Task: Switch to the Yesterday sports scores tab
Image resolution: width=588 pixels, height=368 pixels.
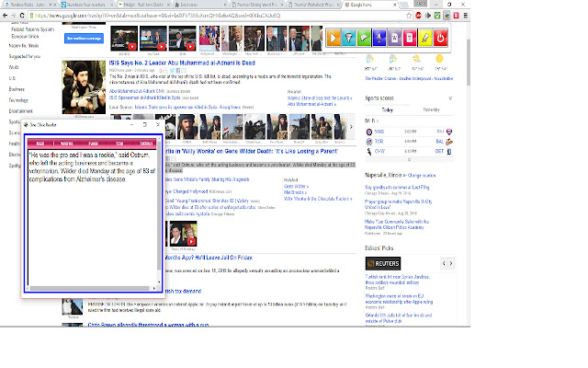Action: [x=431, y=110]
